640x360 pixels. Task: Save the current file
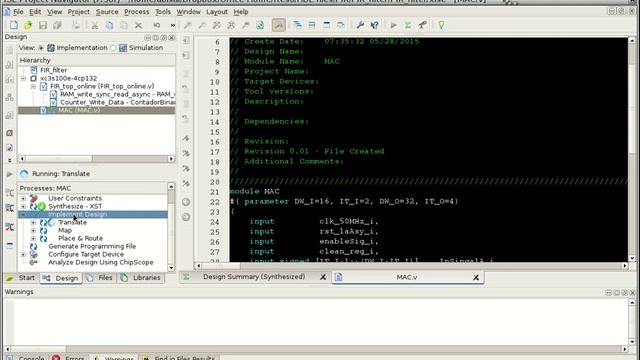(43, 25)
